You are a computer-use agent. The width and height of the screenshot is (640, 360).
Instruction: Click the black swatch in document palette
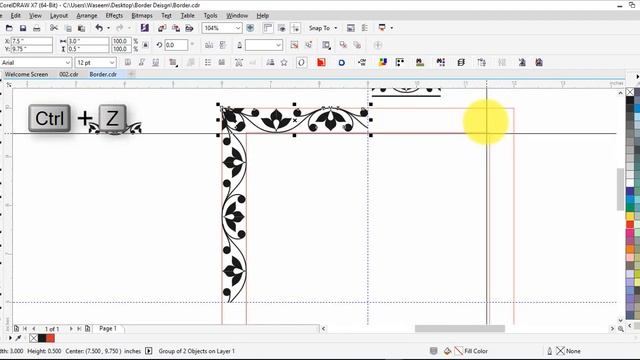[x=42, y=338]
